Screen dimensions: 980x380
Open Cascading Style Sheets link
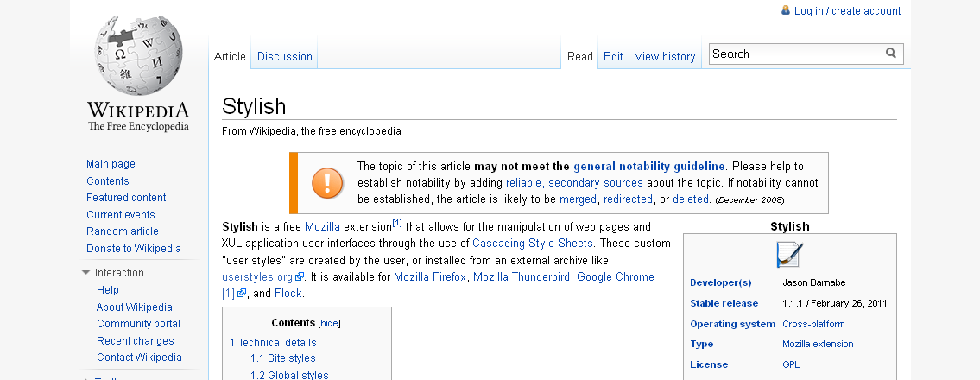click(x=533, y=244)
